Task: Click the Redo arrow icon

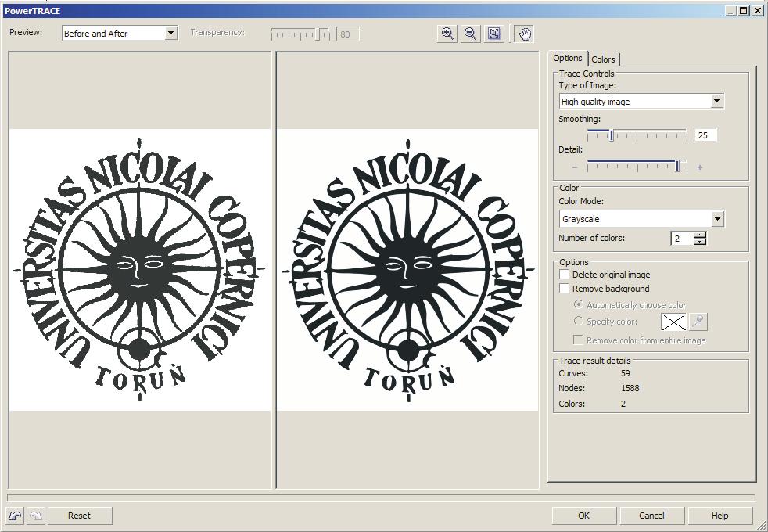Action: coord(36,516)
